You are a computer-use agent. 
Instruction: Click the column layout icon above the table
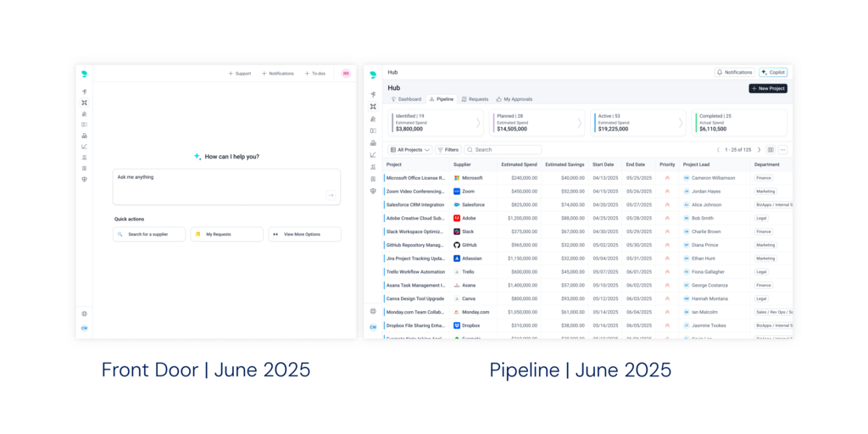pyautogui.click(x=771, y=150)
